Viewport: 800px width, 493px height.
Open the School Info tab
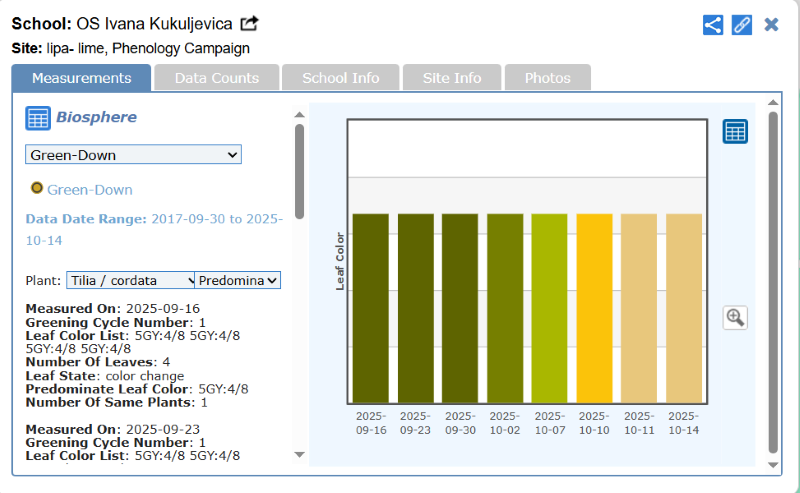click(340, 78)
